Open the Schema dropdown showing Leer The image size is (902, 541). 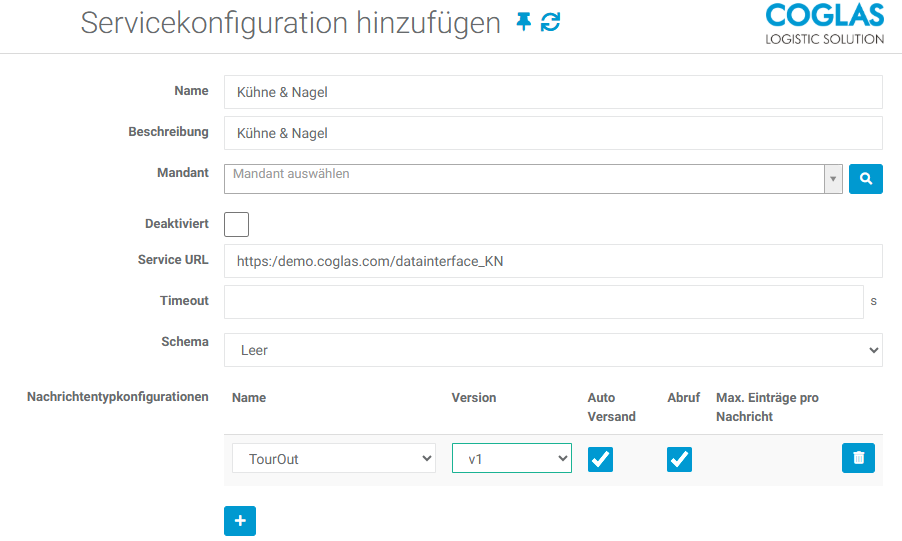click(553, 350)
